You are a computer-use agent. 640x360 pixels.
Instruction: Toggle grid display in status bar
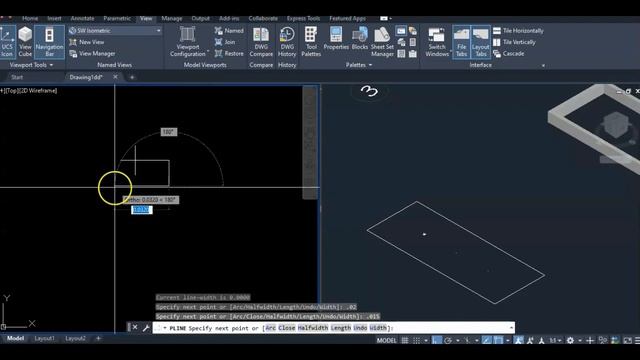click(x=404, y=340)
